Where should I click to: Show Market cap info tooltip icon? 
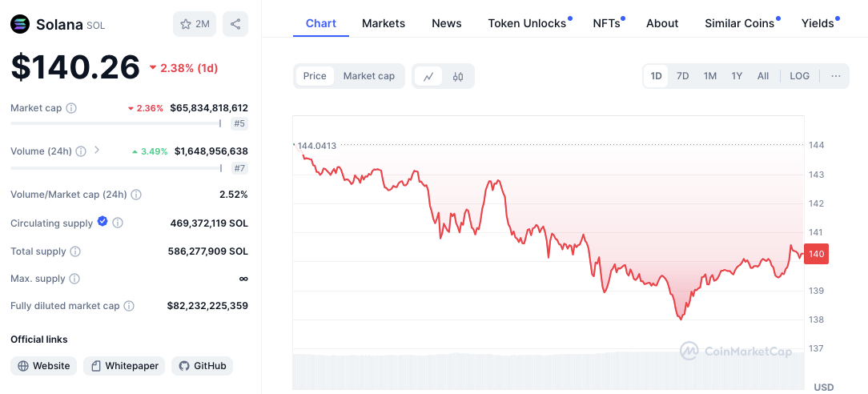pyautogui.click(x=71, y=108)
